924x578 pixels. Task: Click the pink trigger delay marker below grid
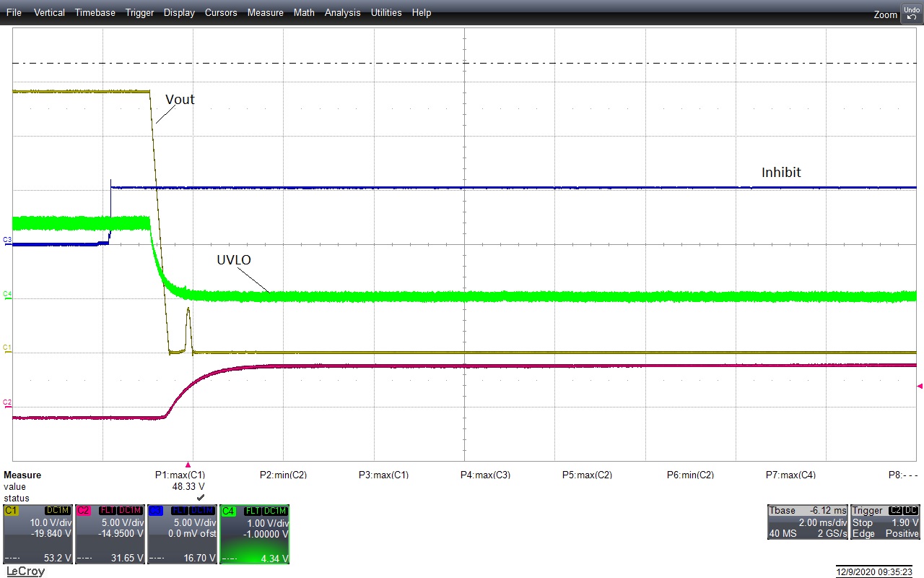tap(188, 465)
